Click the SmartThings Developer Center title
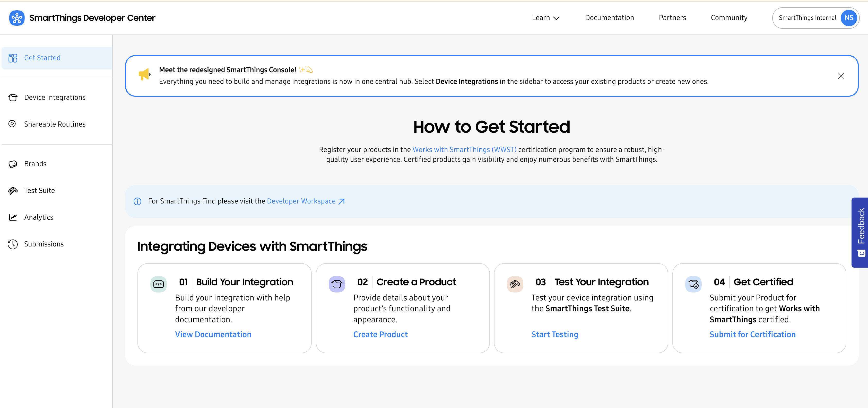Viewport: 868px width, 408px height. [92, 18]
